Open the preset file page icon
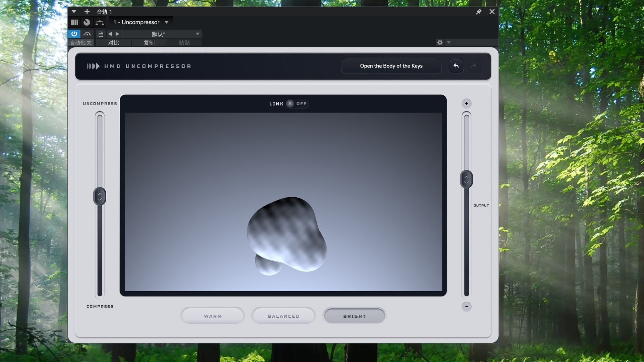This screenshot has width=644, height=362. pyautogui.click(x=101, y=34)
